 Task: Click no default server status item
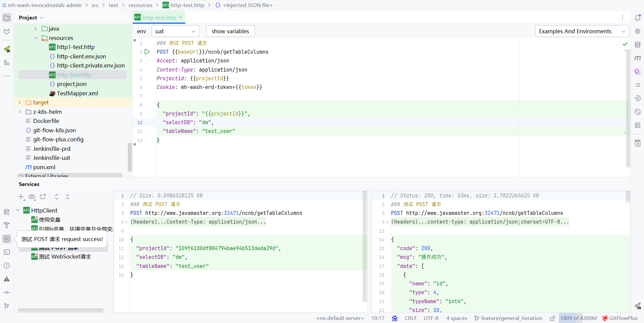pos(340,318)
